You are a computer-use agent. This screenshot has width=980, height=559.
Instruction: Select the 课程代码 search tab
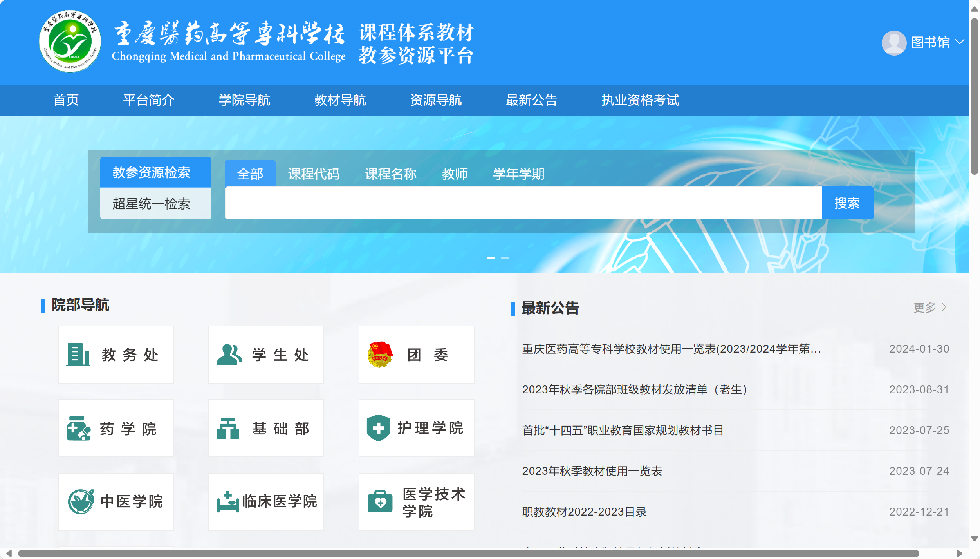pyautogui.click(x=314, y=174)
